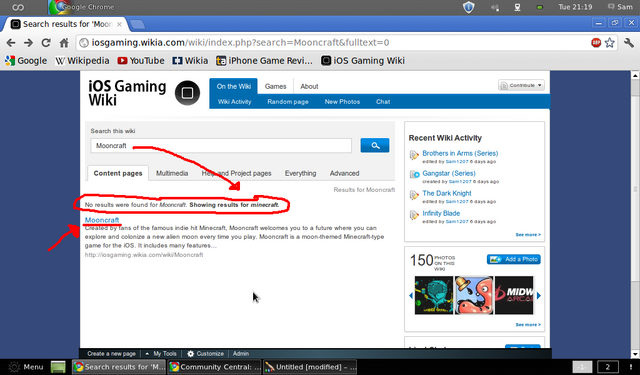Click the Search this wiki text field
This screenshot has width=640, height=375.
coord(221,146)
